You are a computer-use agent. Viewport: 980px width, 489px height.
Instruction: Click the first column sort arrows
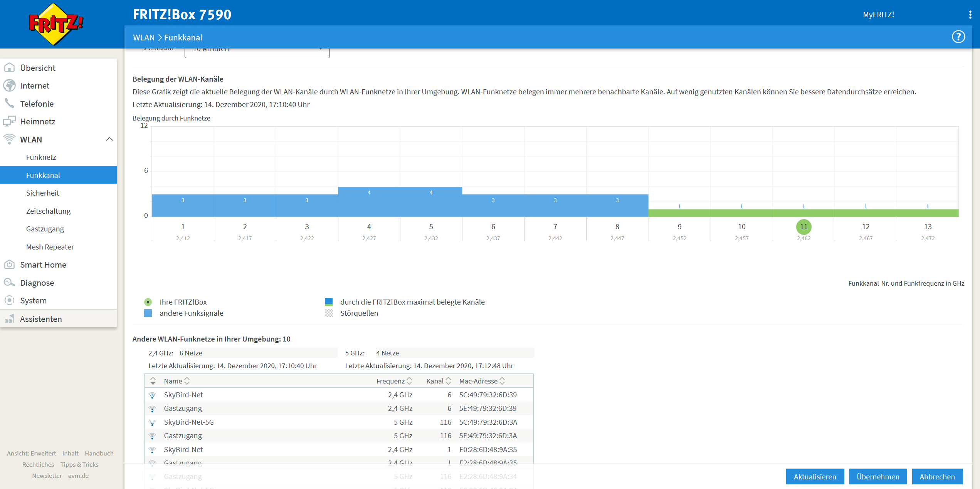click(153, 381)
